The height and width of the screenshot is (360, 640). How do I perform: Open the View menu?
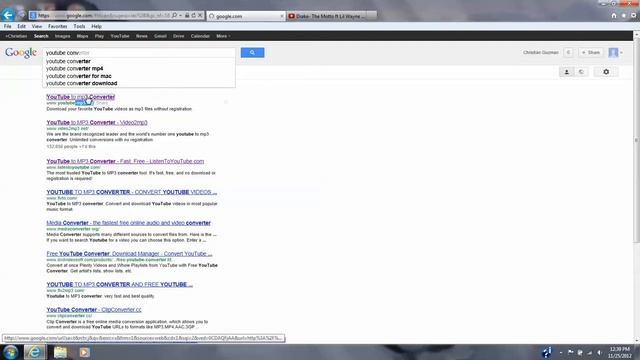click(x=37, y=26)
